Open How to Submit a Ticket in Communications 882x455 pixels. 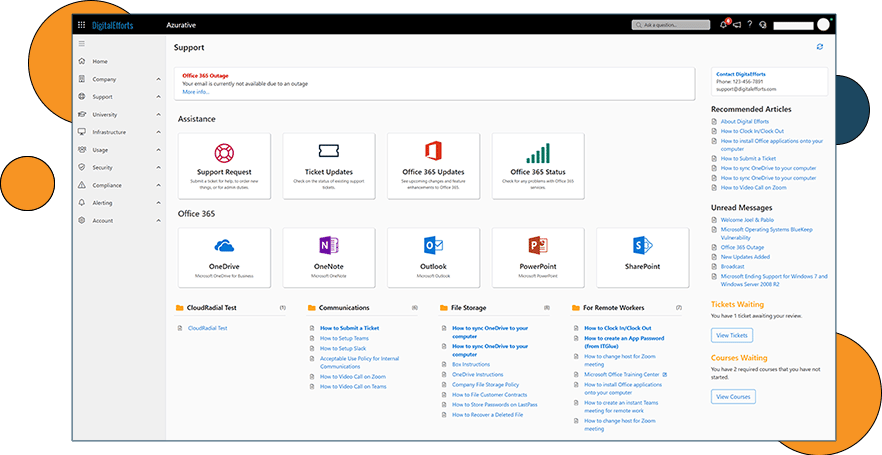coord(349,328)
